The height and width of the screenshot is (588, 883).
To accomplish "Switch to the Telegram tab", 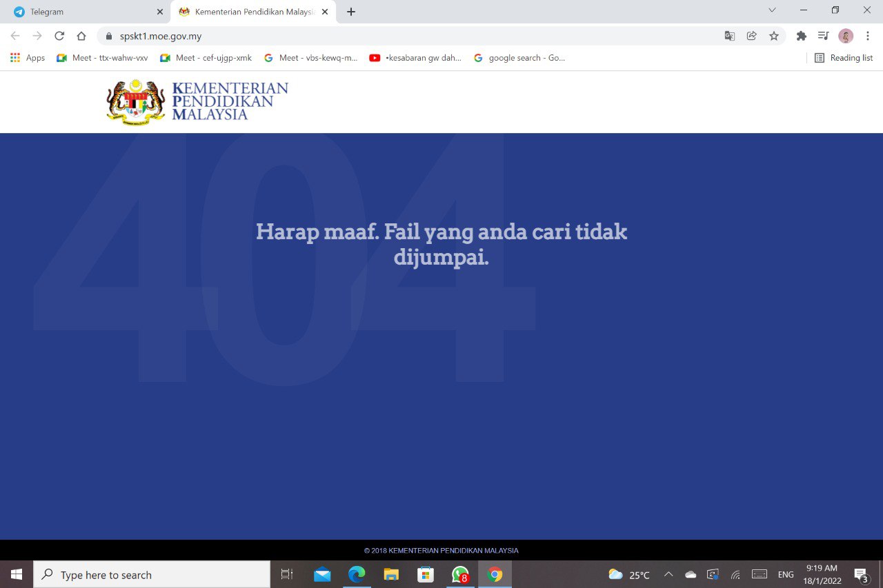I will click(x=83, y=12).
